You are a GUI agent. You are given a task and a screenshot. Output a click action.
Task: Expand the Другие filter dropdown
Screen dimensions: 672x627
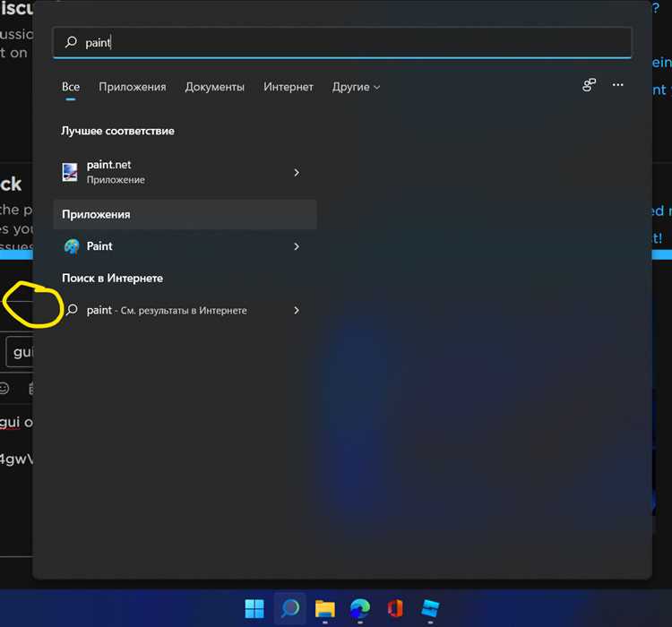pyautogui.click(x=356, y=87)
